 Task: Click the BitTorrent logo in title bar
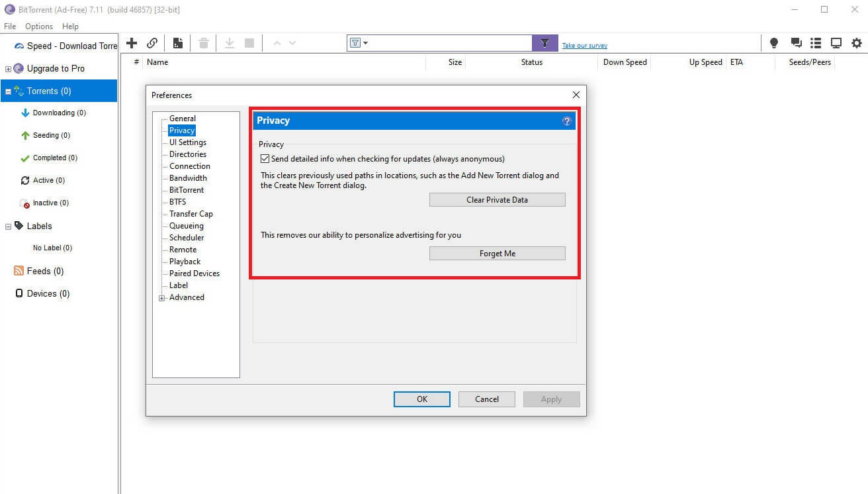[x=9, y=9]
